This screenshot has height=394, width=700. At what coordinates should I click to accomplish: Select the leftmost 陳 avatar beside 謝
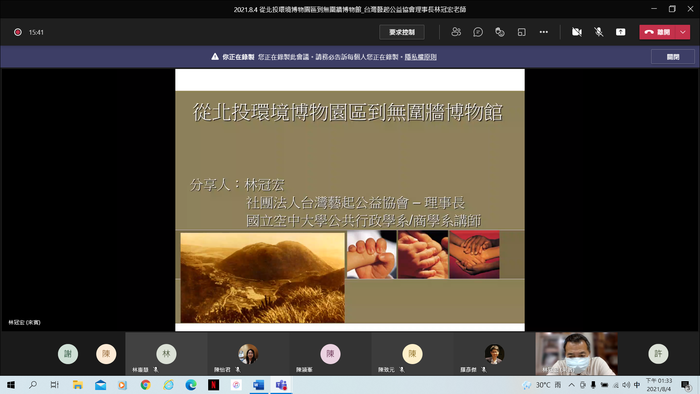pos(106,354)
